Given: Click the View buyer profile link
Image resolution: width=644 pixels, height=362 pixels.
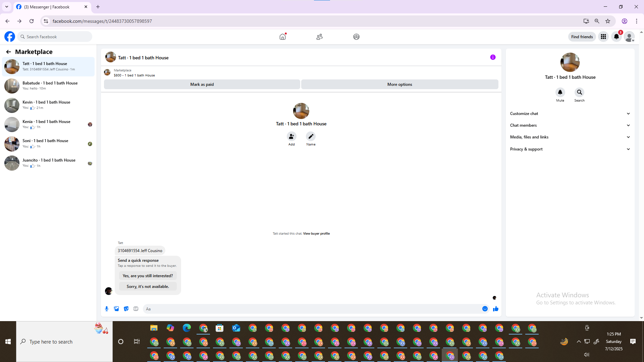Looking at the screenshot, I should click(316, 234).
